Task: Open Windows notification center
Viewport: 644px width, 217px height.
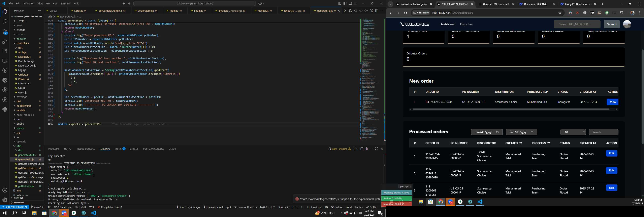Action: coord(380,213)
